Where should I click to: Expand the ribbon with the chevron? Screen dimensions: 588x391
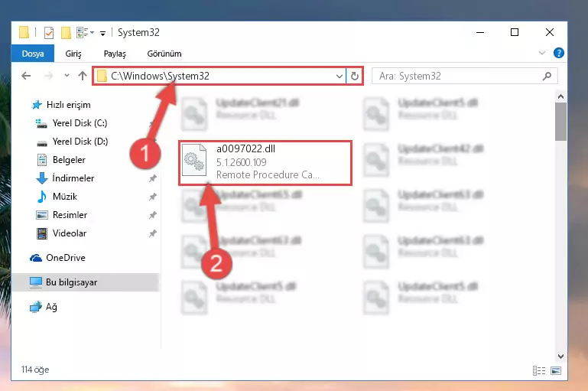542,53
